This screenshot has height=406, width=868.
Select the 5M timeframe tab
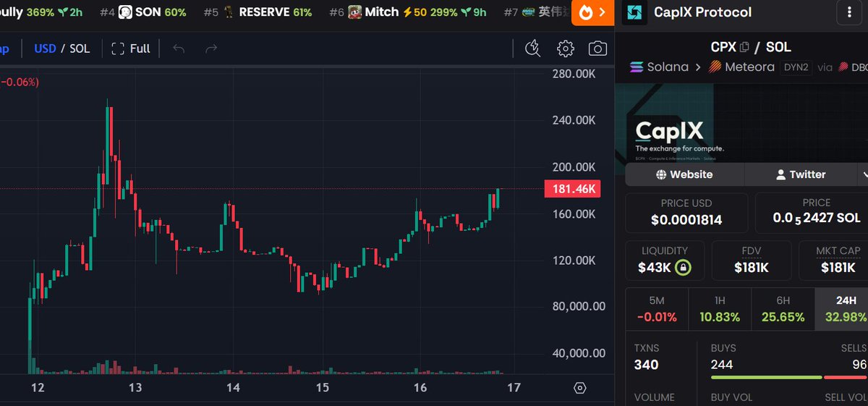click(x=657, y=309)
